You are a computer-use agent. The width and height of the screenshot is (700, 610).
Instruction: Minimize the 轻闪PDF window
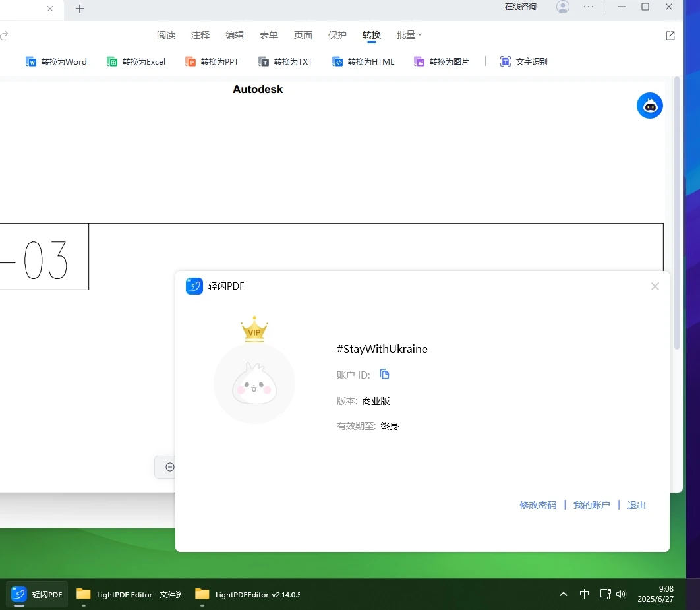[621, 7]
